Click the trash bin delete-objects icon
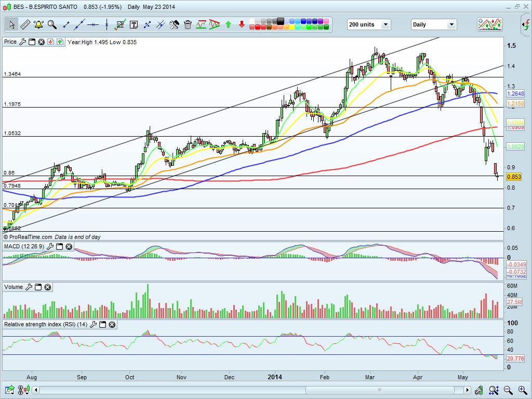The image size is (532, 399). 188,24
